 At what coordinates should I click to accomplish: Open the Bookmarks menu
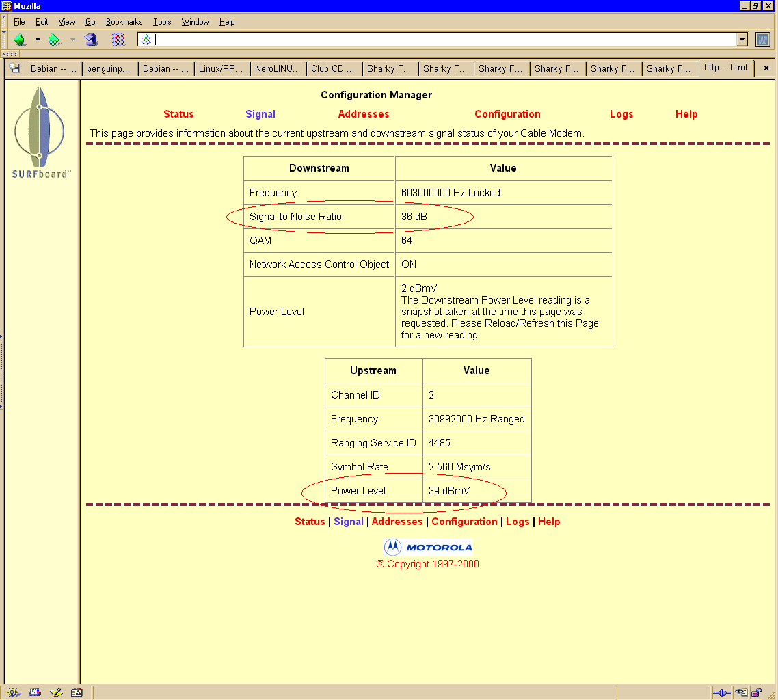[124, 22]
